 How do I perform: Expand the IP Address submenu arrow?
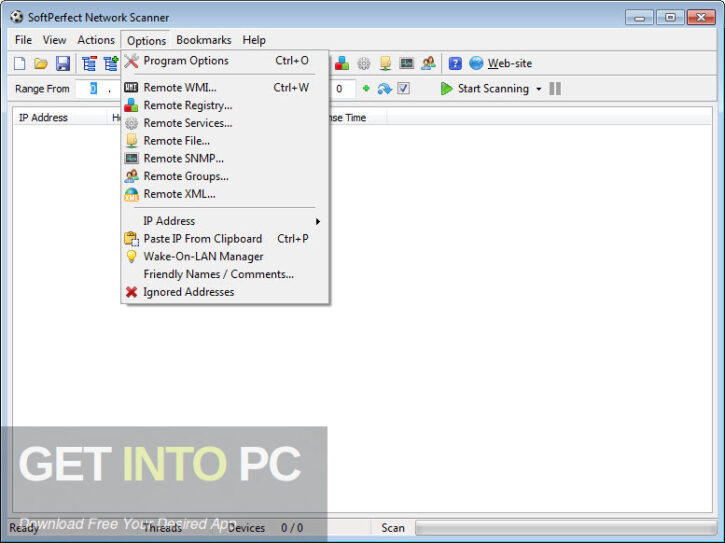(318, 222)
